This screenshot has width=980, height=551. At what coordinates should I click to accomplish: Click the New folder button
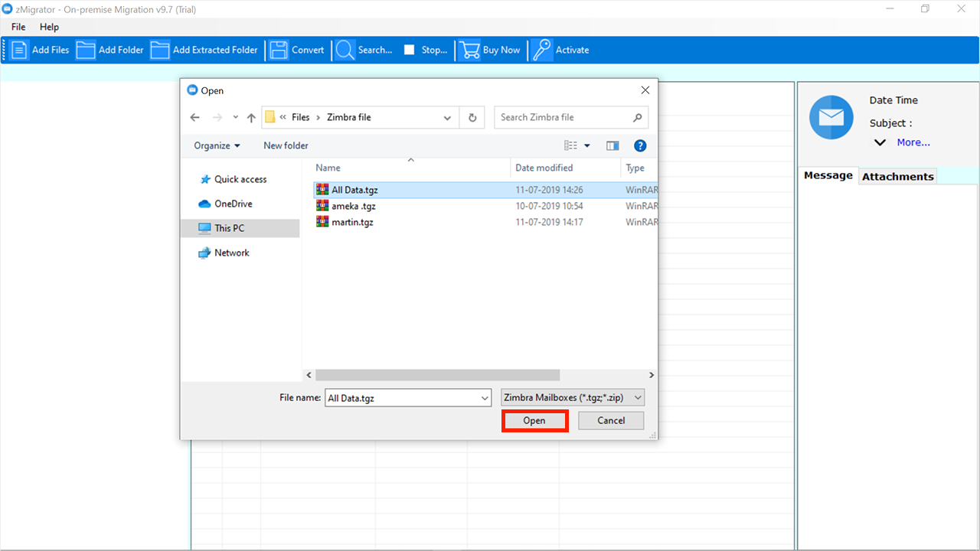tap(286, 145)
